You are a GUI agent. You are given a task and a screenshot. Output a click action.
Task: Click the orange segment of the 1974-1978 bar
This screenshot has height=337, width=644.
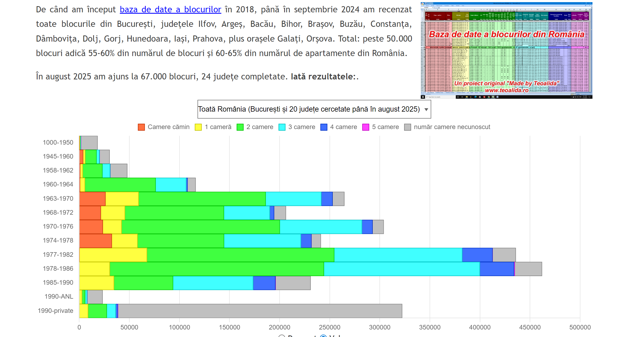coord(96,241)
